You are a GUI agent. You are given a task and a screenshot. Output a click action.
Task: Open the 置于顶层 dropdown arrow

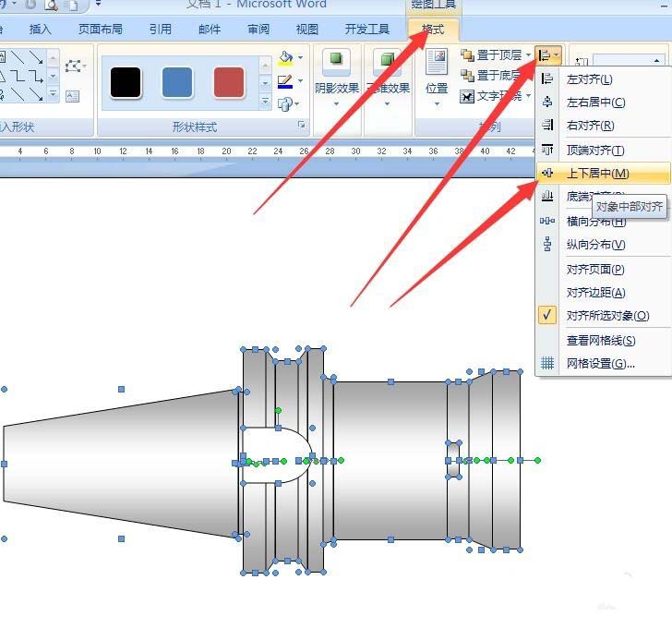coord(528,55)
